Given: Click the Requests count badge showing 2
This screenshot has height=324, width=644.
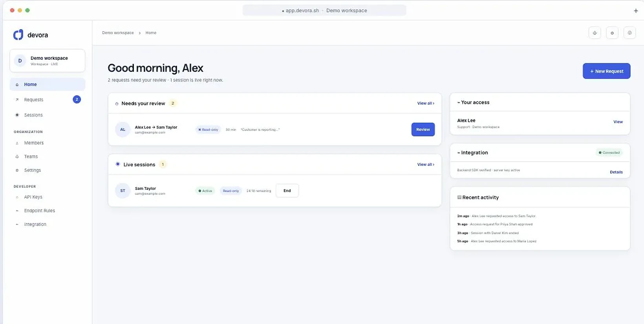Looking at the screenshot, I should (x=77, y=99).
